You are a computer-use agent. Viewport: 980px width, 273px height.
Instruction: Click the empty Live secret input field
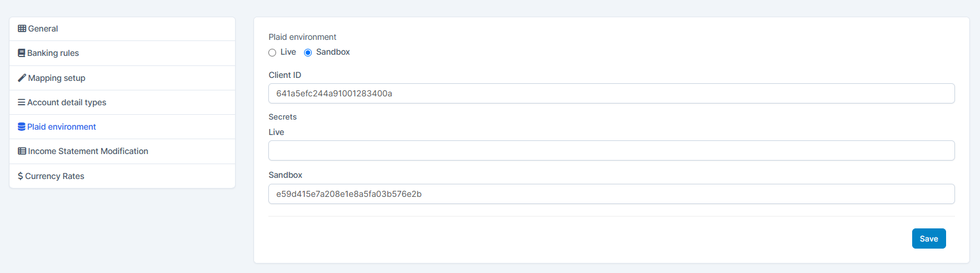(x=611, y=150)
